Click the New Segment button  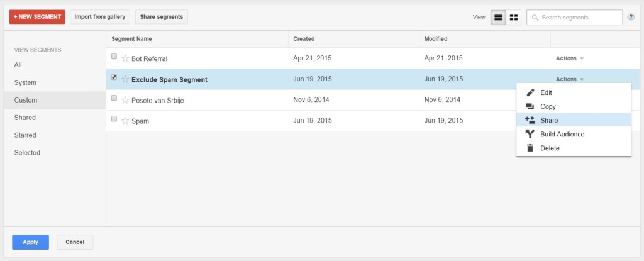coord(37,17)
